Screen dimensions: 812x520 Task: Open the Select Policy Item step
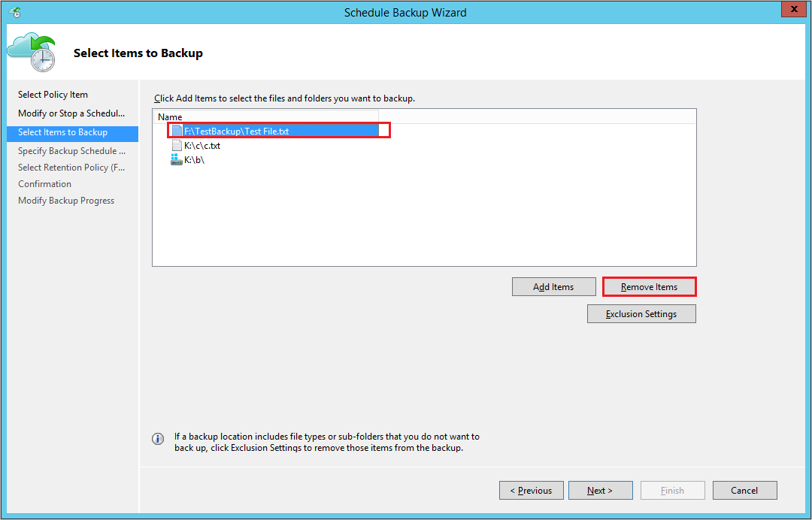[52, 94]
